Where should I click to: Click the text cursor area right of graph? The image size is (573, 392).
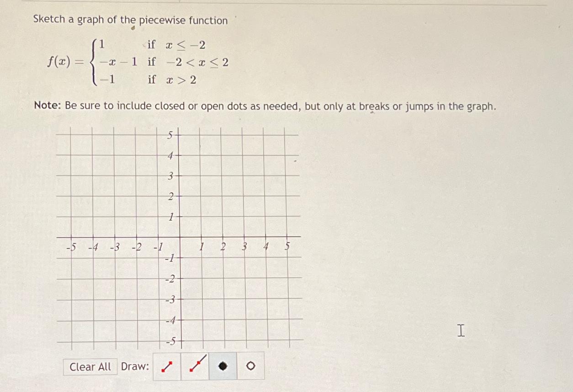coord(461,330)
